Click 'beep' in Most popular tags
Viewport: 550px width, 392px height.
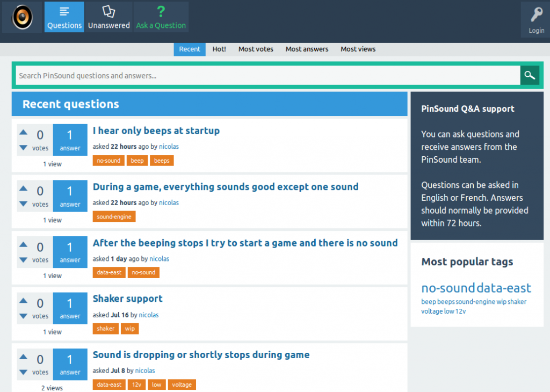(429, 302)
